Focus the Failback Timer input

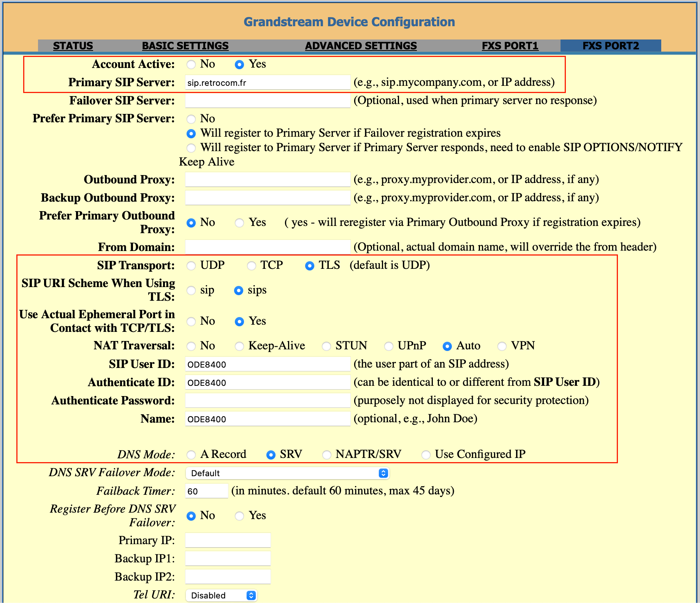206,491
